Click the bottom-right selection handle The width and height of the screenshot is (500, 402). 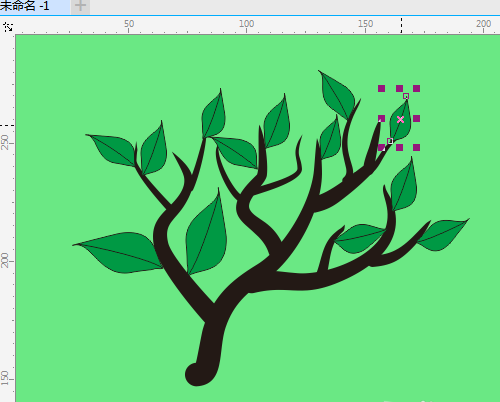click(x=416, y=147)
